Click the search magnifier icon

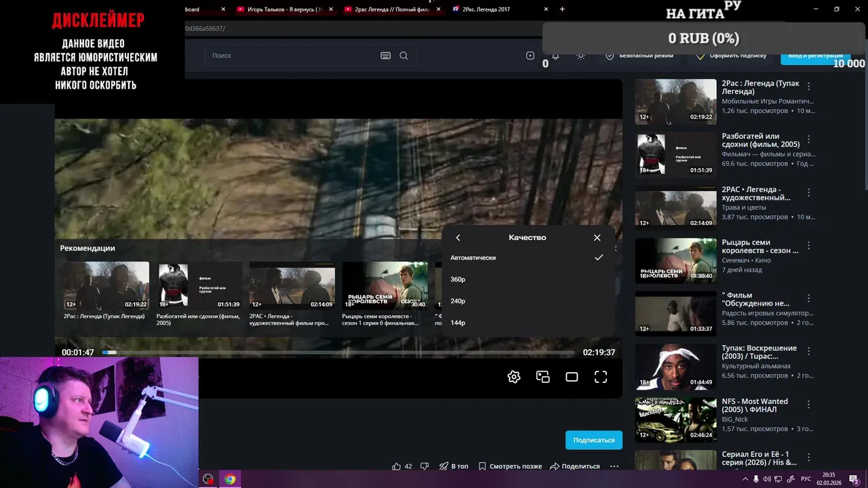pyautogui.click(x=403, y=56)
